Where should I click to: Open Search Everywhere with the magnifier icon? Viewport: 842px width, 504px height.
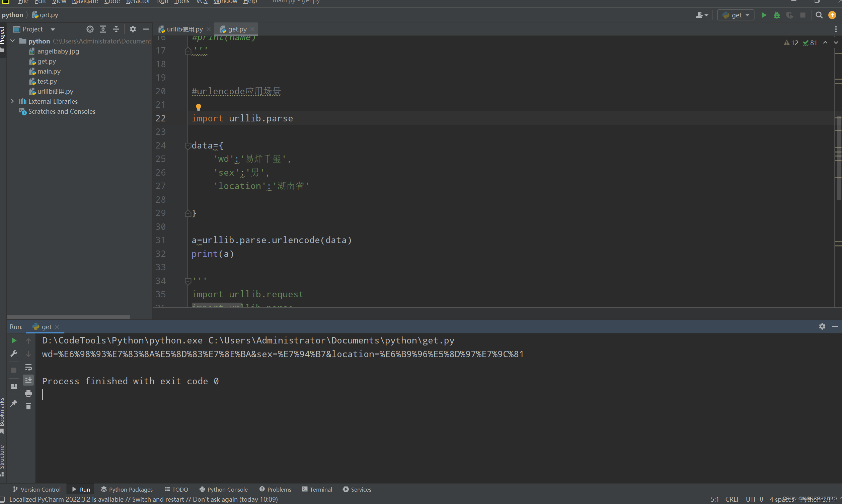819,15
